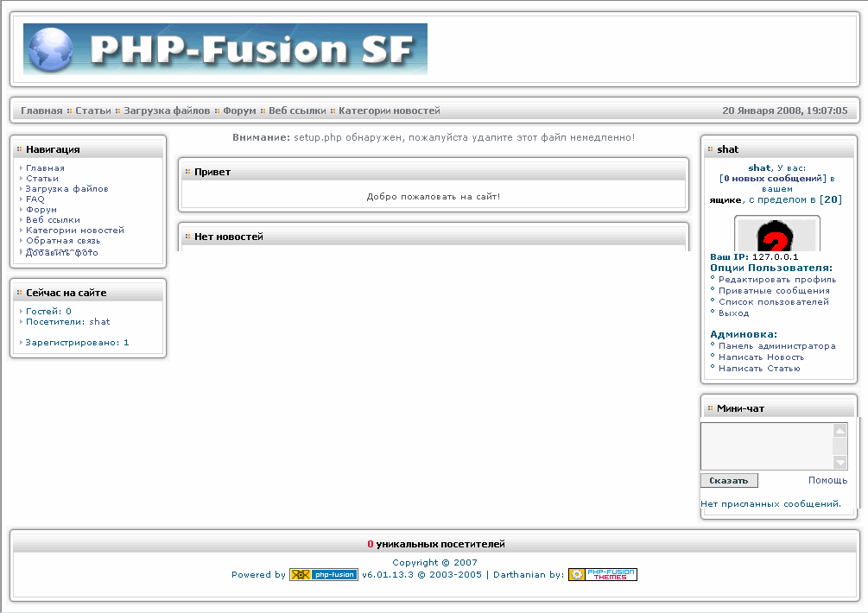This screenshot has height=613, width=868.
Task: Click Гостей: 0 in online panel
Action: pyautogui.click(x=48, y=312)
